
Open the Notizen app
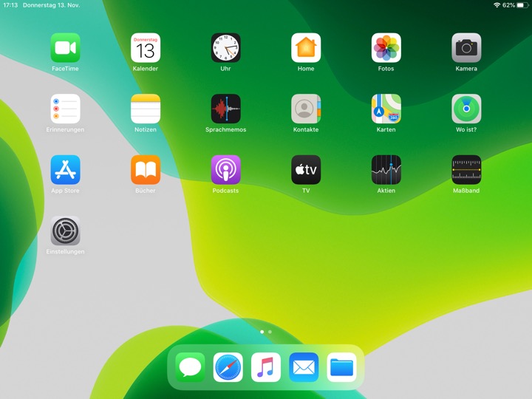pos(146,109)
